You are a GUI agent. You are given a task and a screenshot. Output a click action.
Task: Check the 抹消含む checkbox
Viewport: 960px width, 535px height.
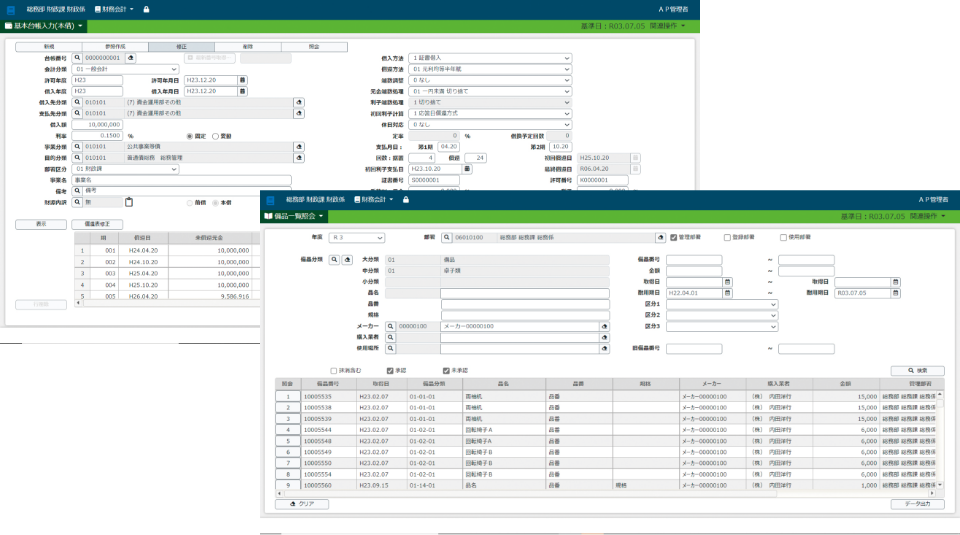point(334,371)
